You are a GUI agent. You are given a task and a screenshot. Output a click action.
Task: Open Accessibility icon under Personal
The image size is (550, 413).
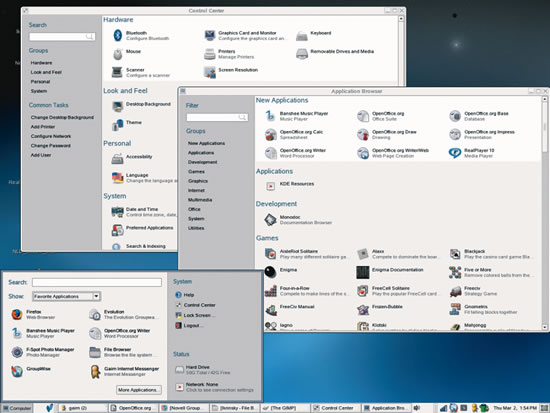(117, 159)
